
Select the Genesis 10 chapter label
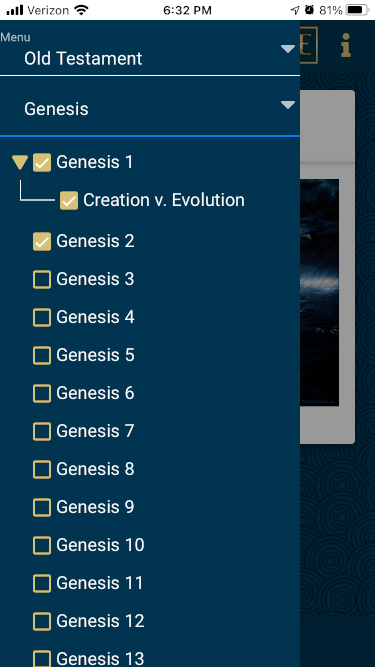click(100, 545)
